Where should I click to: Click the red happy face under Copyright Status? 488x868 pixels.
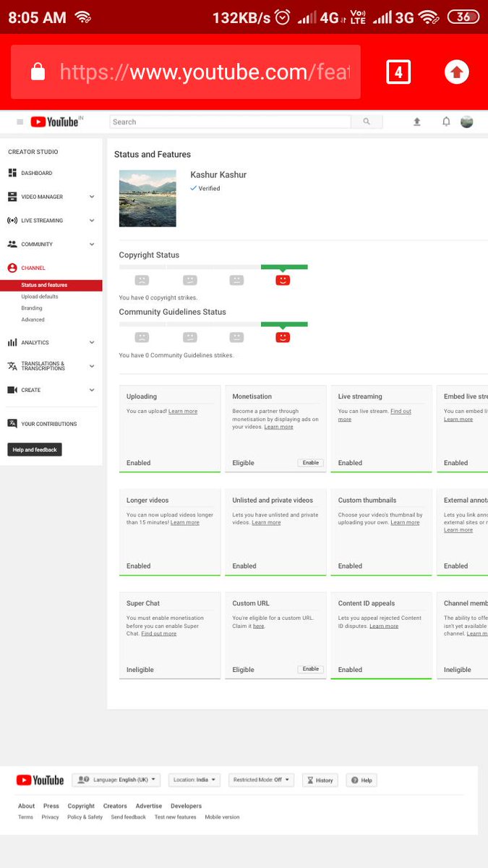coord(283,280)
